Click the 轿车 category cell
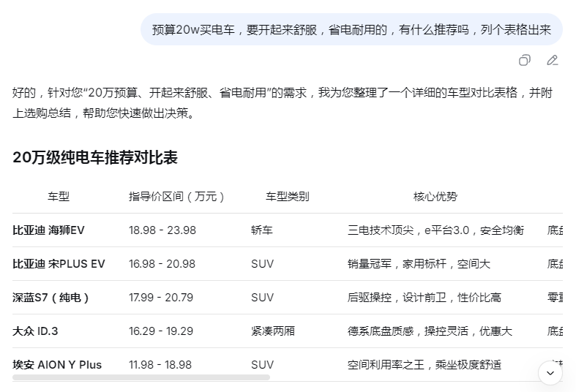 (x=262, y=230)
